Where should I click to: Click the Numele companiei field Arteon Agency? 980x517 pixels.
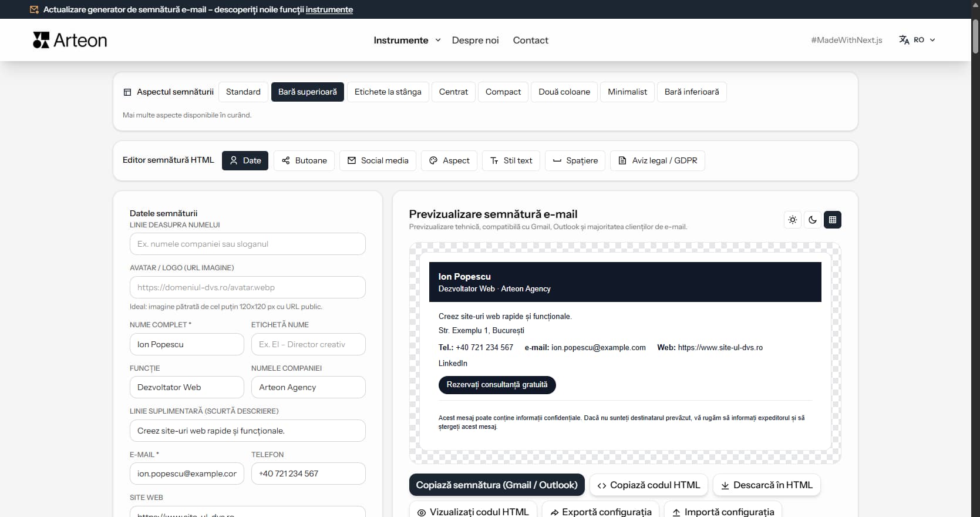pyautogui.click(x=308, y=387)
